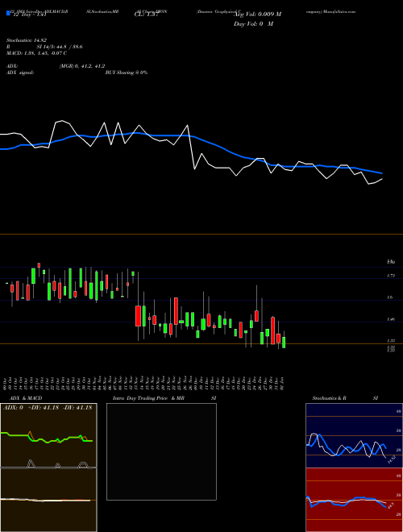Viewport: 403px width, 532px height.
Task: Click the red RSI chart panel
Action: pyautogui.click(x=354, y=500)
